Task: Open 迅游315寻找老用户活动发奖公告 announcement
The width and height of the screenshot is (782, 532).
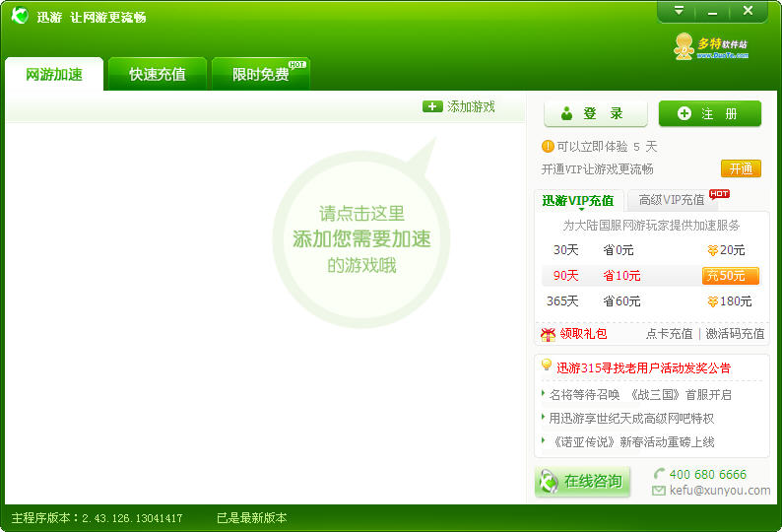Action: [x=643, y=368]
